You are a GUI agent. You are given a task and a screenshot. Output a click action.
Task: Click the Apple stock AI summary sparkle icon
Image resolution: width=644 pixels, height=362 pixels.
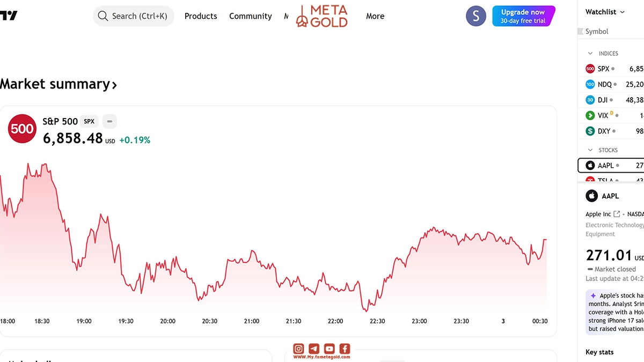tap(593, 295)
